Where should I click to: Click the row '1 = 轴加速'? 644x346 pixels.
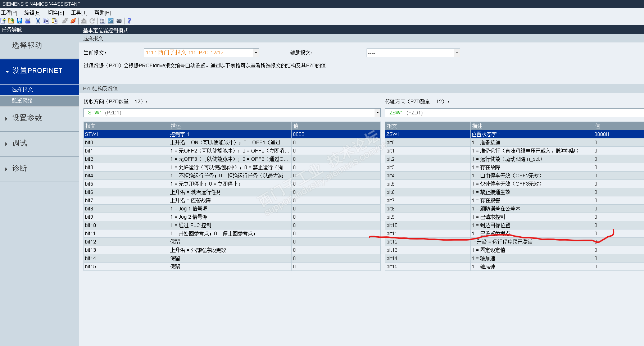[x=514, y=258]
